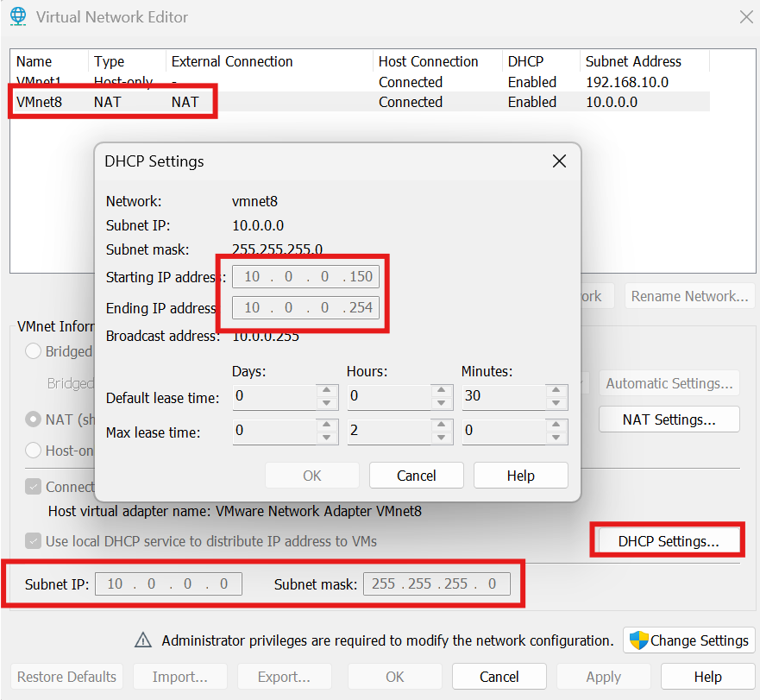This screenshot has height=700, width=760.
Task: Increase Default lease time Hours value
Action: coord(441,390)
